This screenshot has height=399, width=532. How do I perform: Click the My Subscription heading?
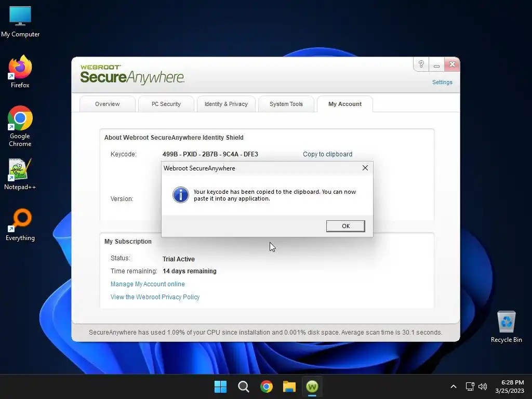tap(128, 242)
